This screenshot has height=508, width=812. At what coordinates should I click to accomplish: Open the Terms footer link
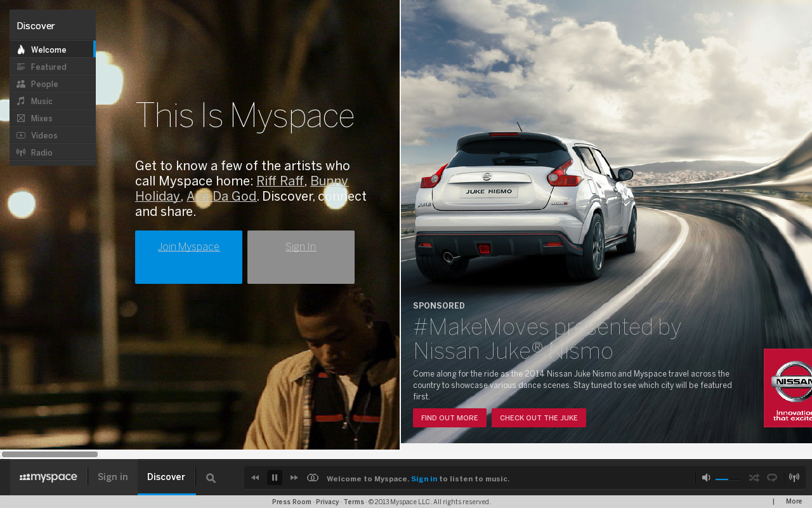tap(354, 502)
